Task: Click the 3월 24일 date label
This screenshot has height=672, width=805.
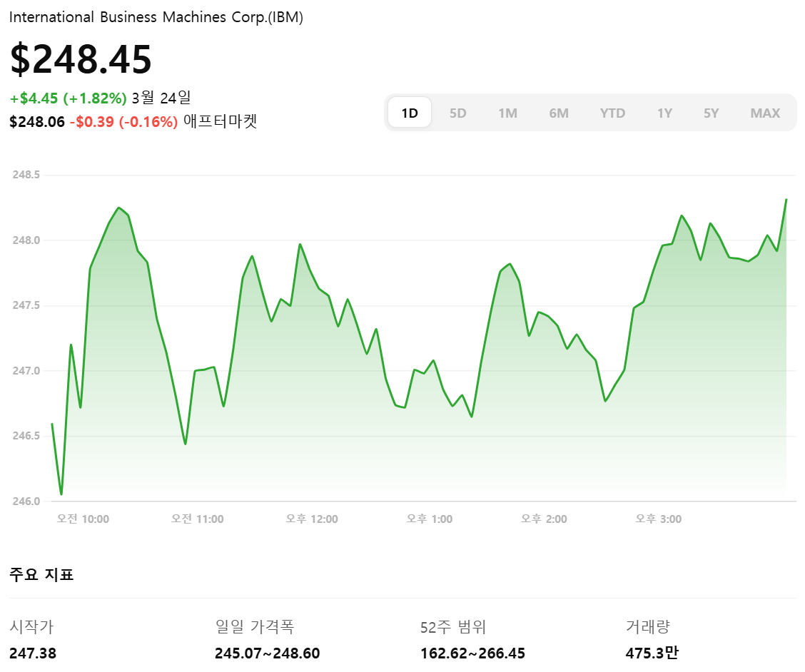Action: click(x=161, y=98)
